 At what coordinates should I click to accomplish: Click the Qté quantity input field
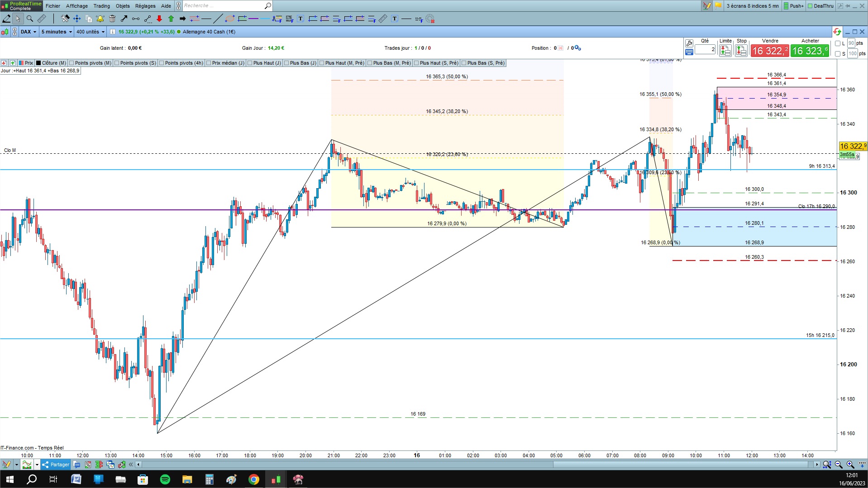pyautogui.click(x=705, y=50)
